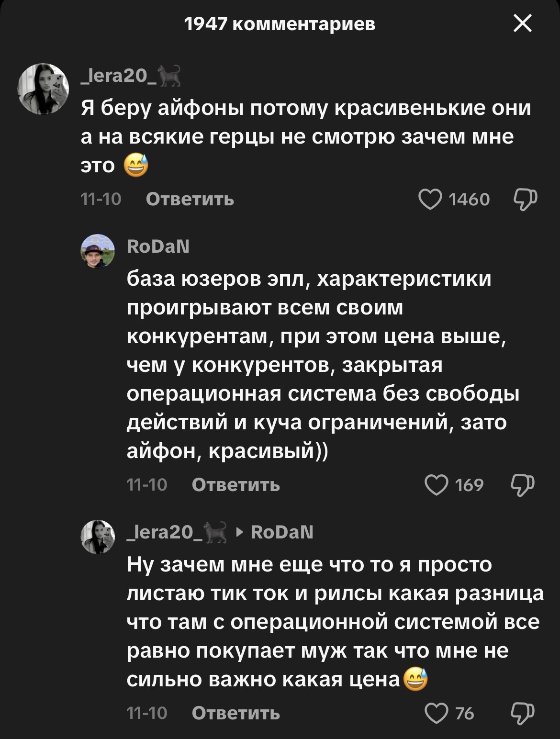
Task: Open _lera20_ avatar on the bottom reply
Action: point(98,537)
